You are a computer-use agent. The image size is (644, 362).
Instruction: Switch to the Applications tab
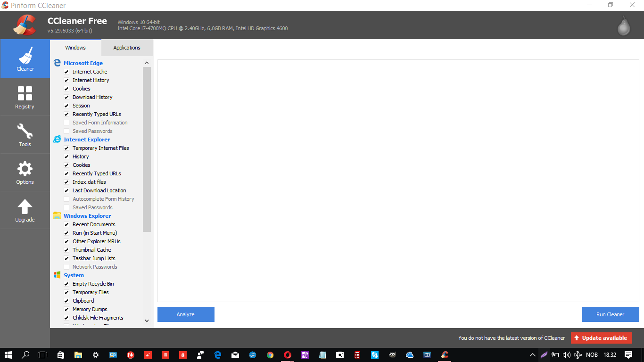[127, 48]
